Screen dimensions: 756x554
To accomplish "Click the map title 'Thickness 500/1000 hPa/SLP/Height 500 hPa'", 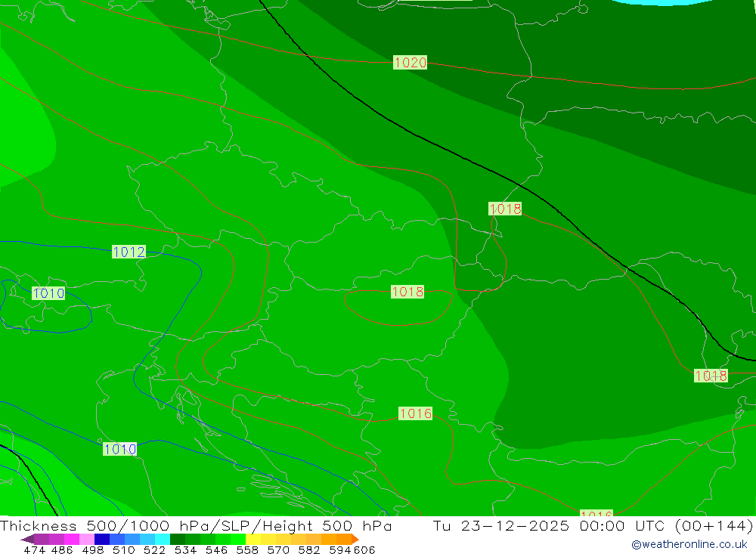I will pos(196,525).
